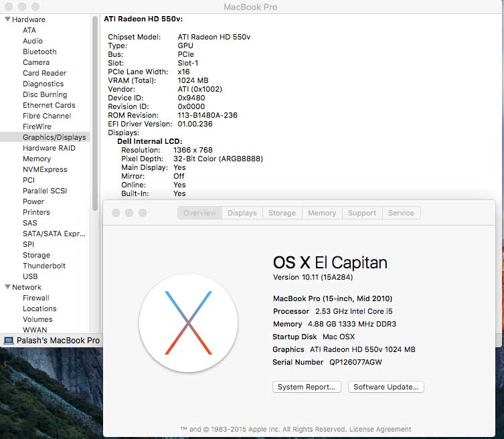Viewport: 504px width, 439px height.
Task: Select Hardware RAID entry
Action: pos(49,148)
